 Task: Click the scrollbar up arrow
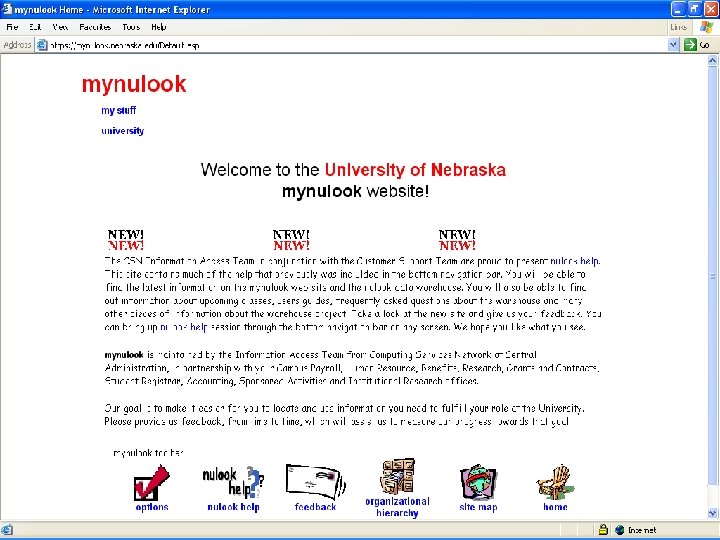click(712, 60)
